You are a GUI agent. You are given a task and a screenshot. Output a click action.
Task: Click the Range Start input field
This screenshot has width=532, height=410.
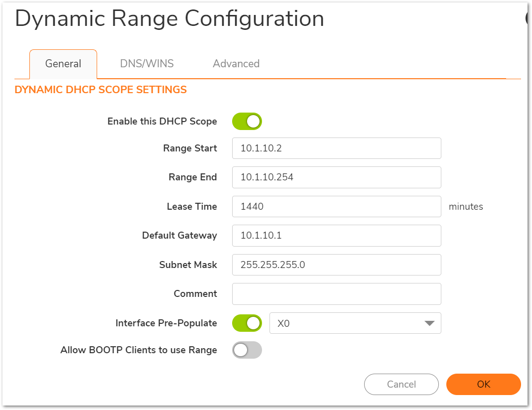coord(336,148)
